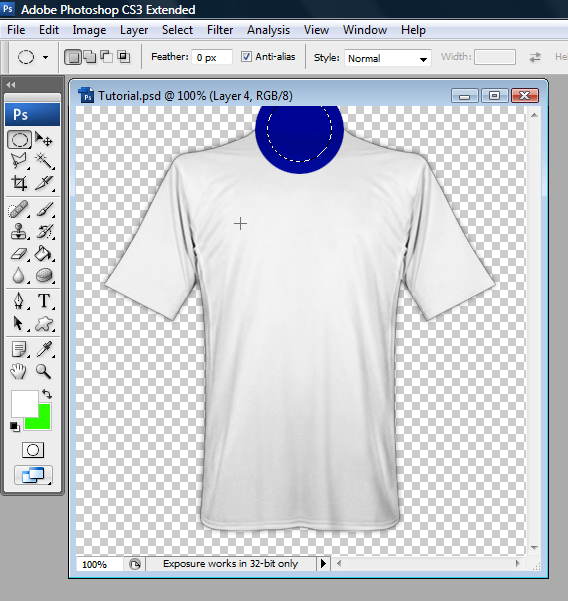Viewport: 568px width, 601px height.
Task: Click the Feather input field
Action: 212,57
